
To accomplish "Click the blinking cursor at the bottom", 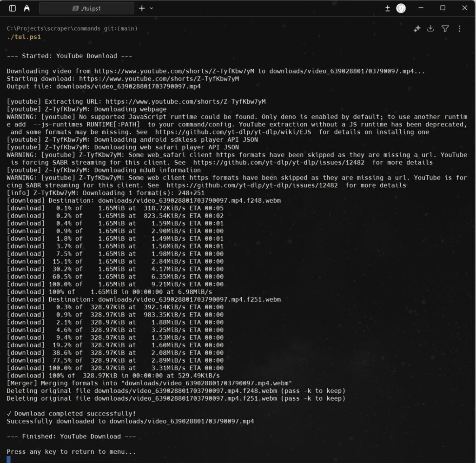I will [x=8, y=459].
